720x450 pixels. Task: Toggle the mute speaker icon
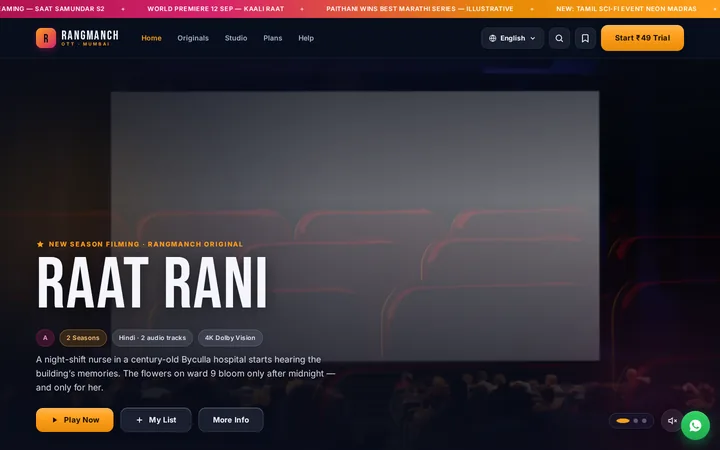click(672, 421)
